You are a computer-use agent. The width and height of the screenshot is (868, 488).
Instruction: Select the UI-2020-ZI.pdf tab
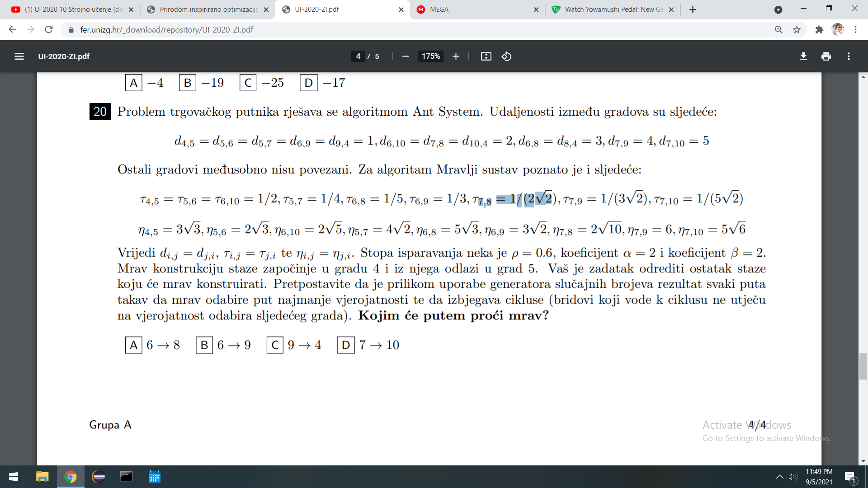(x=342, y=9)
